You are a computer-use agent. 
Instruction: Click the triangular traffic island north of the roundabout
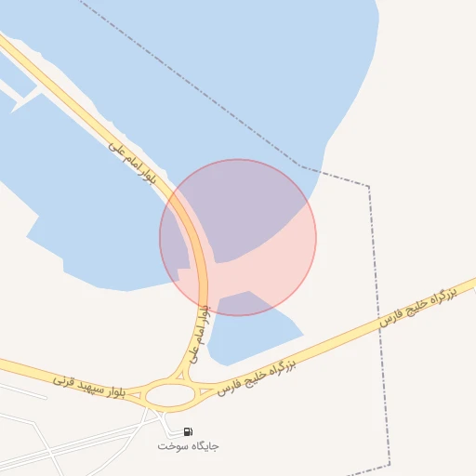pyautogui.click(x=179, y=377)
